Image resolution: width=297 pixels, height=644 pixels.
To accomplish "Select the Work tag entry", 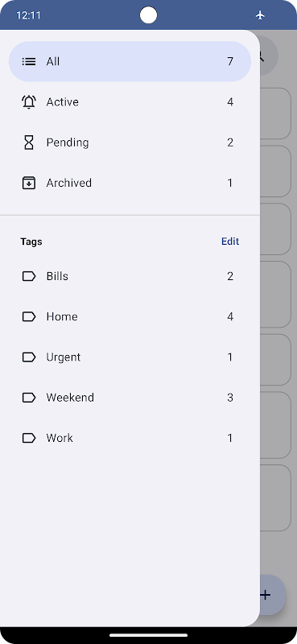I will 130,438.
